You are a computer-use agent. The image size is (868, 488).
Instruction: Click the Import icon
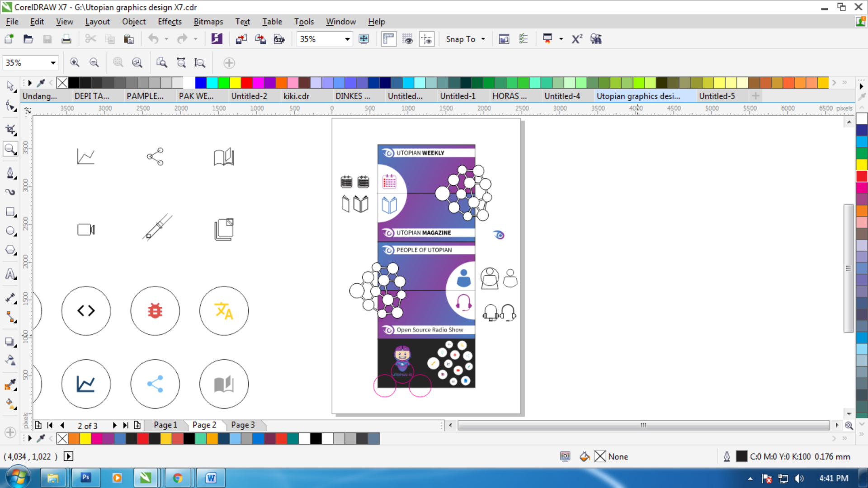tap(241, 39)
